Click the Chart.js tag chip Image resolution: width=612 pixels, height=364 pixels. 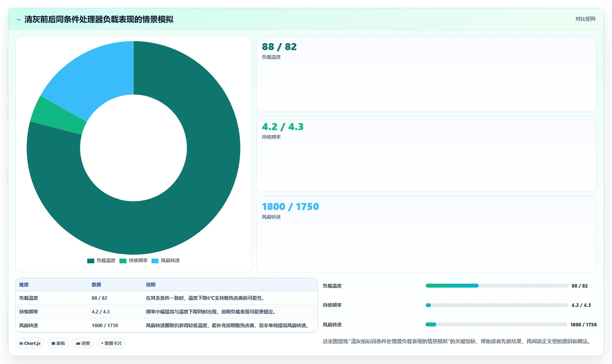point(30,343)
